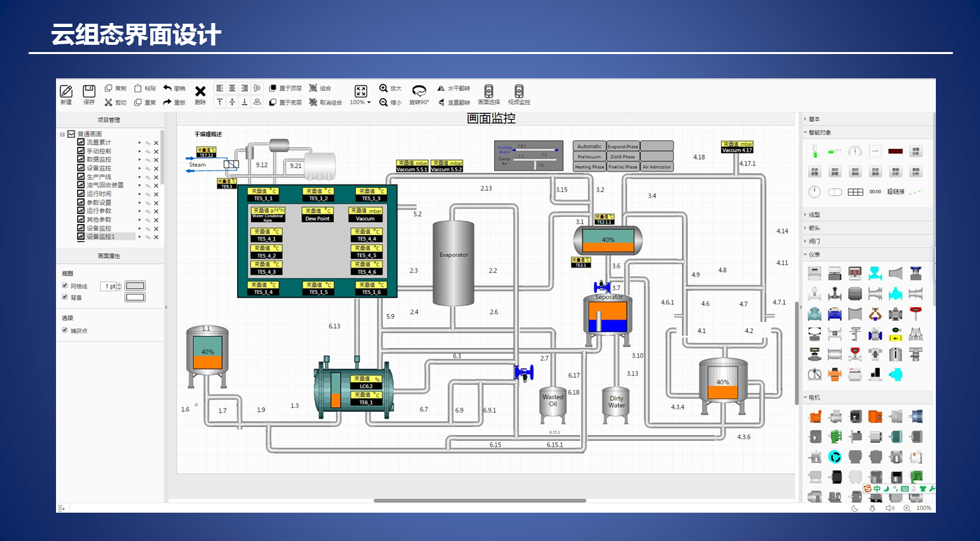Delete selection using the 删除 X icon
This screenshot has height=541, width=980.
(x=200, y=91)
